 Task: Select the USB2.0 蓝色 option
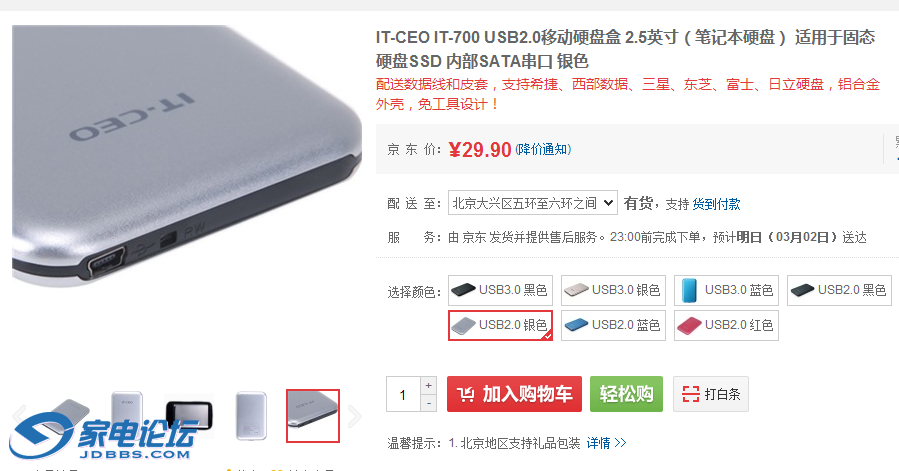coord(613,325)
